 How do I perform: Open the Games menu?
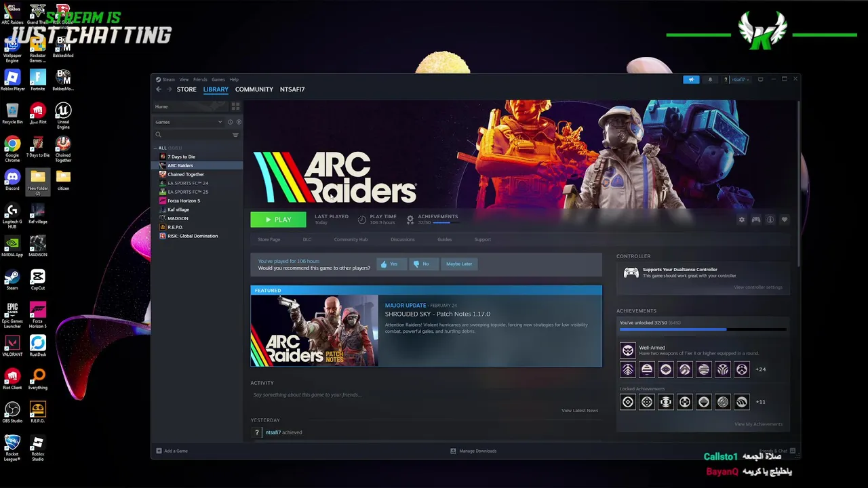coord(218,79)
